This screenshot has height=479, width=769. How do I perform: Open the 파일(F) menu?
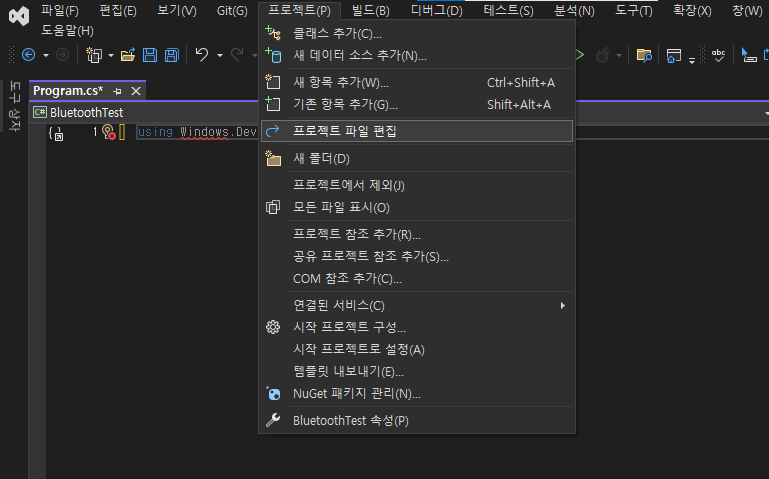point(59,10)
